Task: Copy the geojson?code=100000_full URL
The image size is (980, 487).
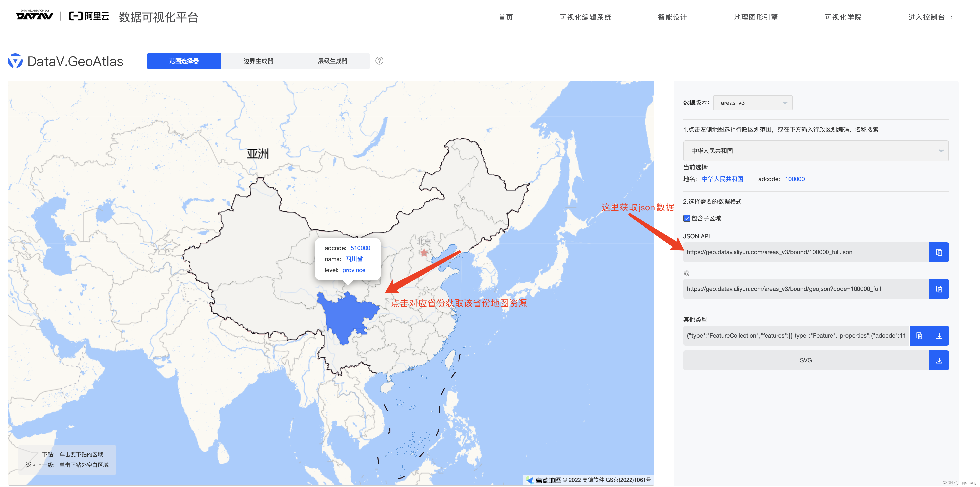Action: point(939,289)
